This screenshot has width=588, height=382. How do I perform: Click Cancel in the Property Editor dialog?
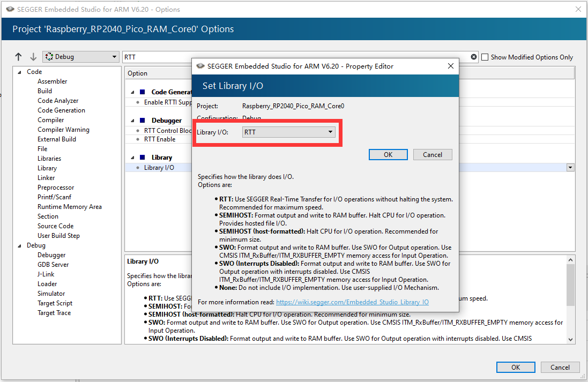click(x=433, y=154)
